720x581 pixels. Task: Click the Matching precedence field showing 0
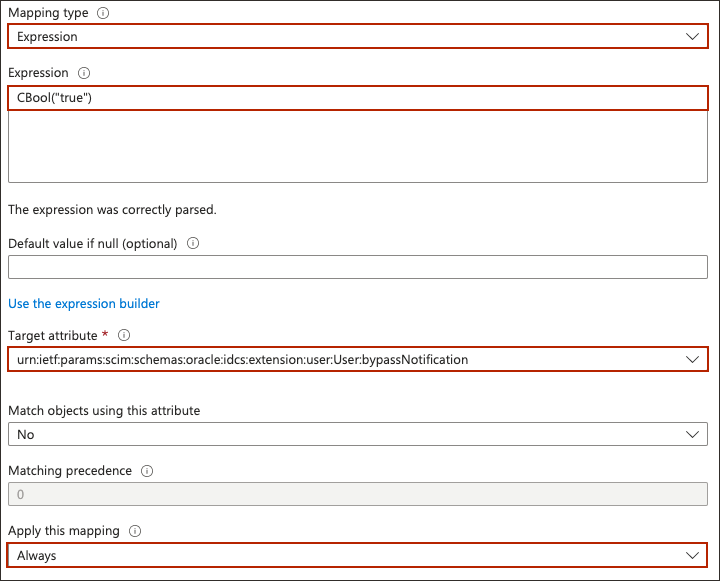357,494
